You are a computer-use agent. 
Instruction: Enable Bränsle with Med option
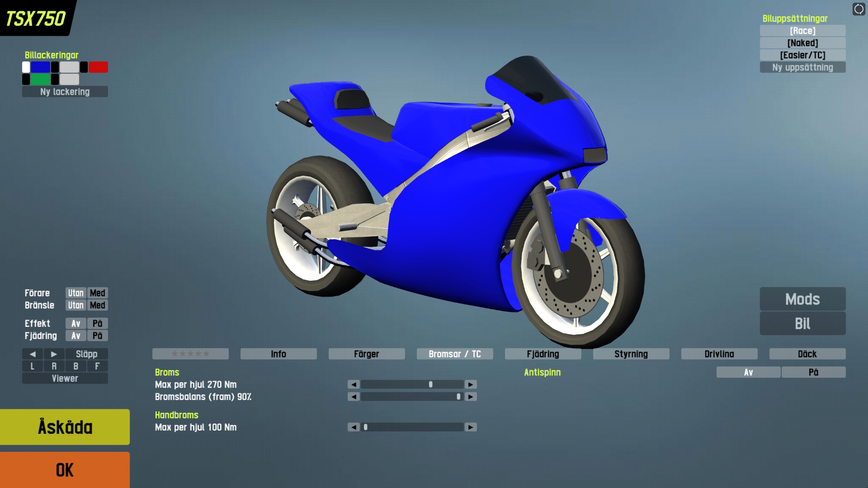[97, 305]
